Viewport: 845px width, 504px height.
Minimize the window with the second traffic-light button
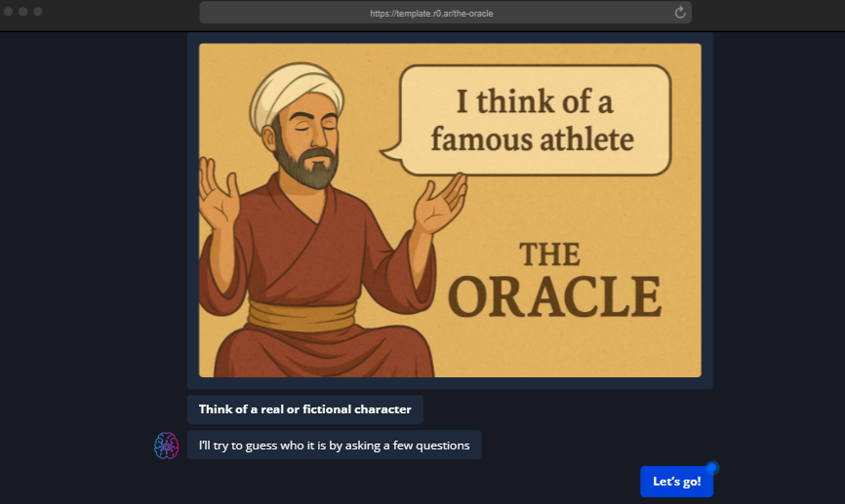(23, 12)
